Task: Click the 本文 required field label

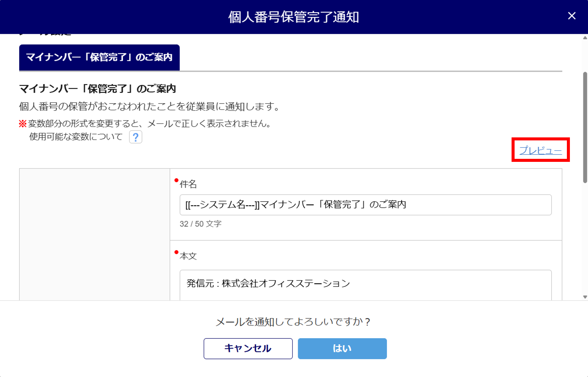Action: pyautogui.click(x=188, y=256)
